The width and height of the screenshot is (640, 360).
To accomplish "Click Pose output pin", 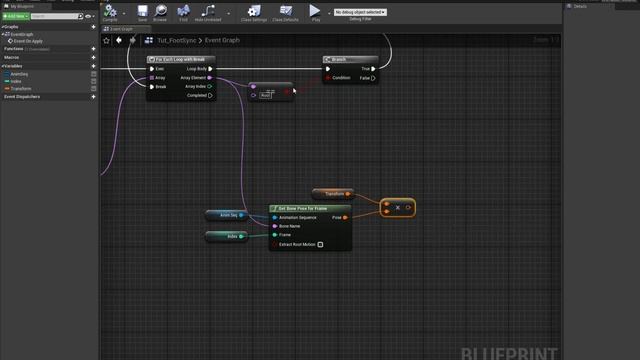I will [345, 218].
